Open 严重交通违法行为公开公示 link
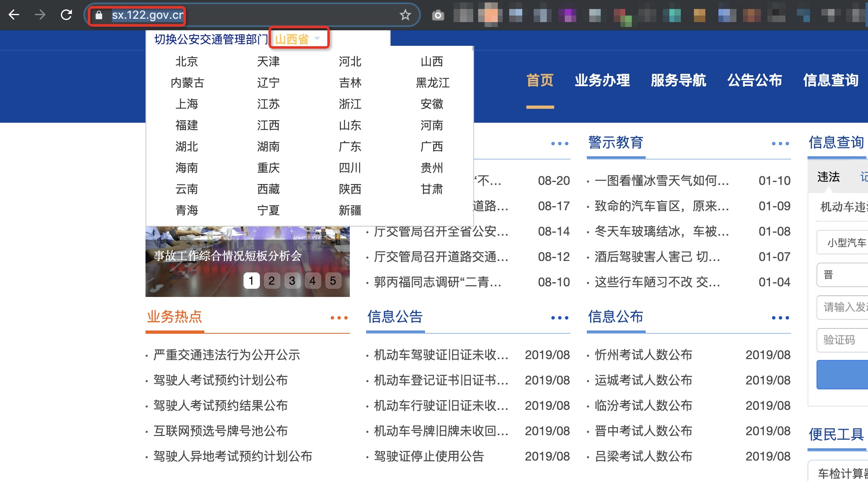The height and width of the screenshot is (481, 868). 226,355
